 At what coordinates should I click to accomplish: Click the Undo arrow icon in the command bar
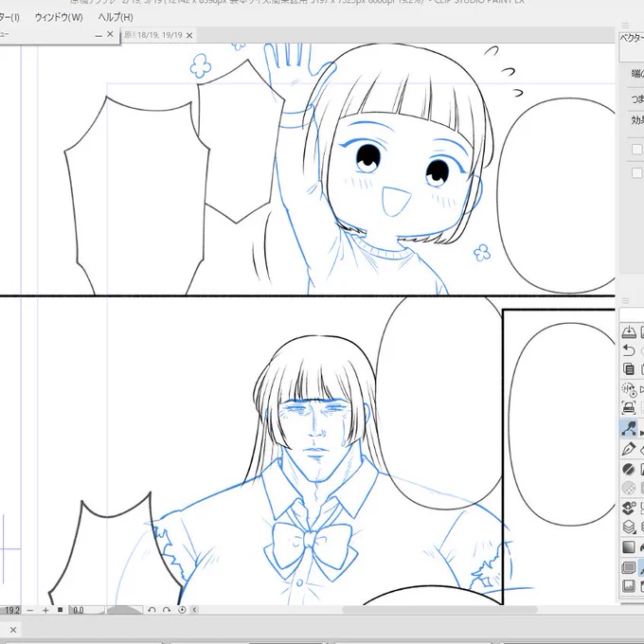click(629, 350)
